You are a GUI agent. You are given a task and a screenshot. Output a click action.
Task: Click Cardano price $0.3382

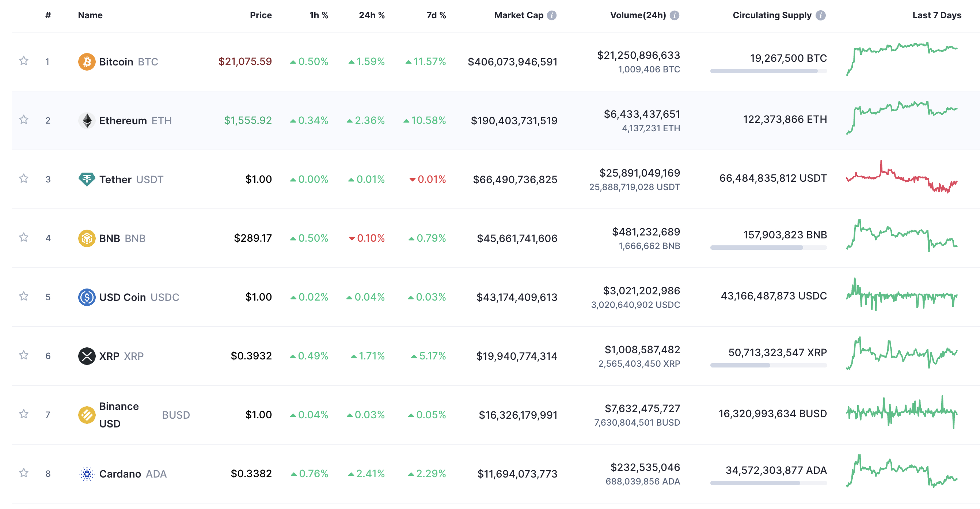pyautogui.click(x=251, y=473)
